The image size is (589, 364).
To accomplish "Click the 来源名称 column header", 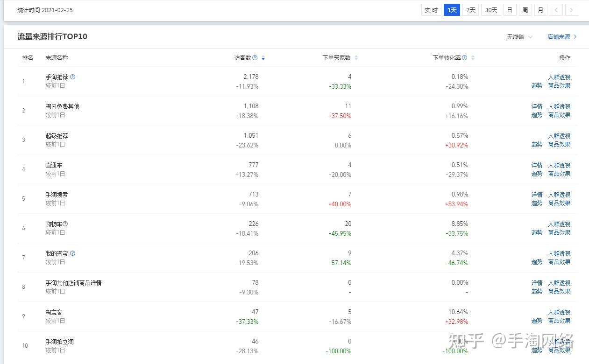I will click(x=57, y=58).
